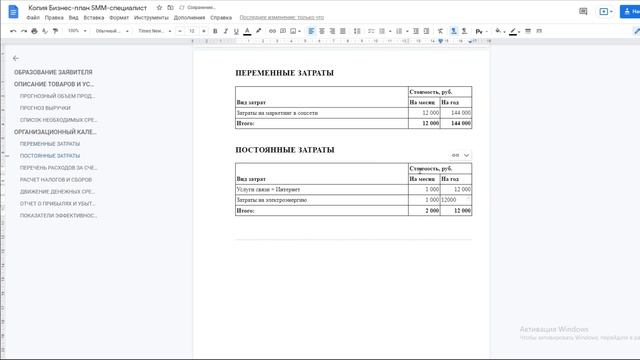Open the paragraph style dropdown Обычный
The image size is (640, 360).
(x=112, y=31)
